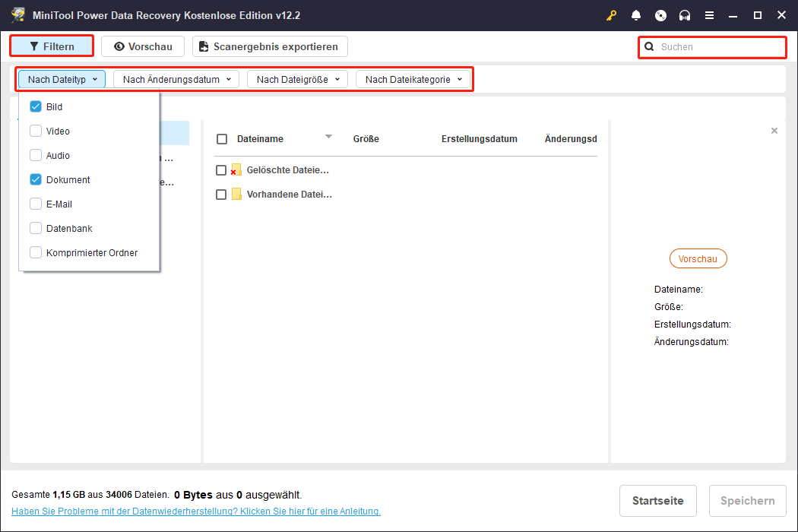This screenshot has width=798, height=532.
Task: Open the Nach Änderungsdatum dropdown
Action: (176, 79)
